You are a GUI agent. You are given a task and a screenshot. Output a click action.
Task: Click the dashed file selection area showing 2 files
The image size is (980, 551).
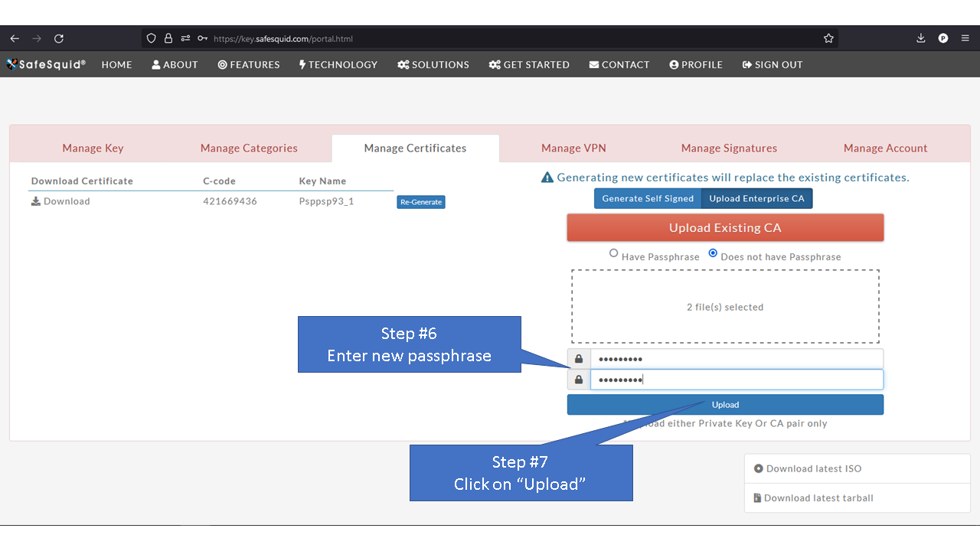tap(725, 306)
